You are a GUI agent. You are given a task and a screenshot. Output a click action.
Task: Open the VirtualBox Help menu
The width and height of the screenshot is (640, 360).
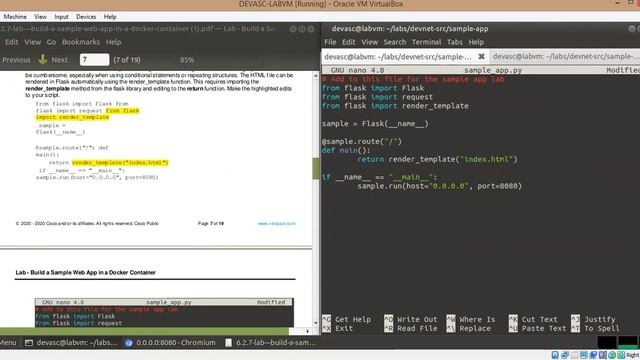(110, 17)
